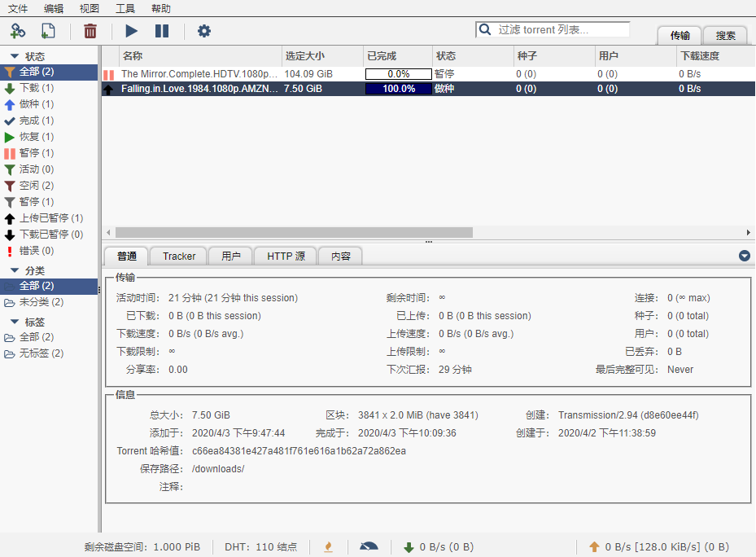Screen dimensions: 756x557
Task: Select category 全部 (2)
Action: coord(49,286)
